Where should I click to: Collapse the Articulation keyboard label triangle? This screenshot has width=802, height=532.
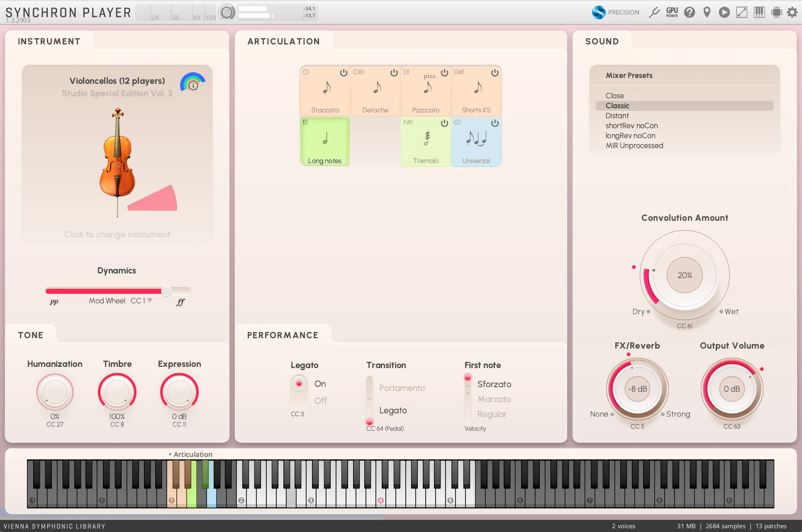(170, 454)
